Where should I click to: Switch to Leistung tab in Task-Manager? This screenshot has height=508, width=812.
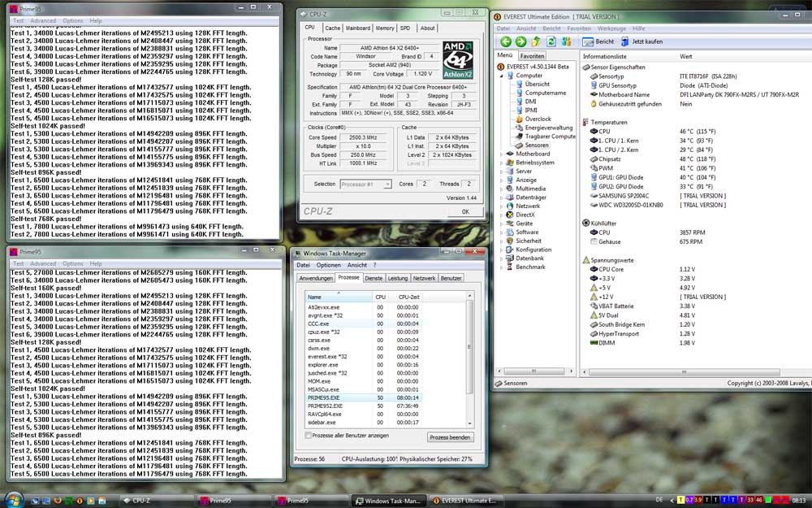coord(398,278)
